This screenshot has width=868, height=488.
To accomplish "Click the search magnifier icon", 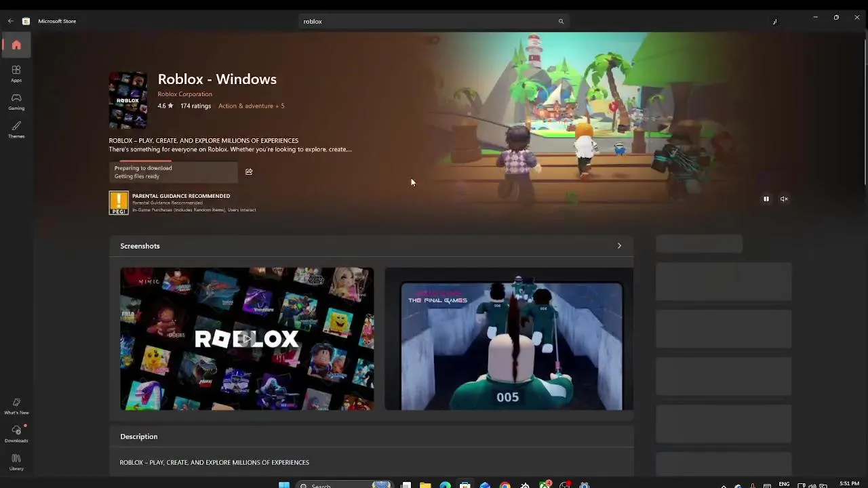I will [561, 22].
